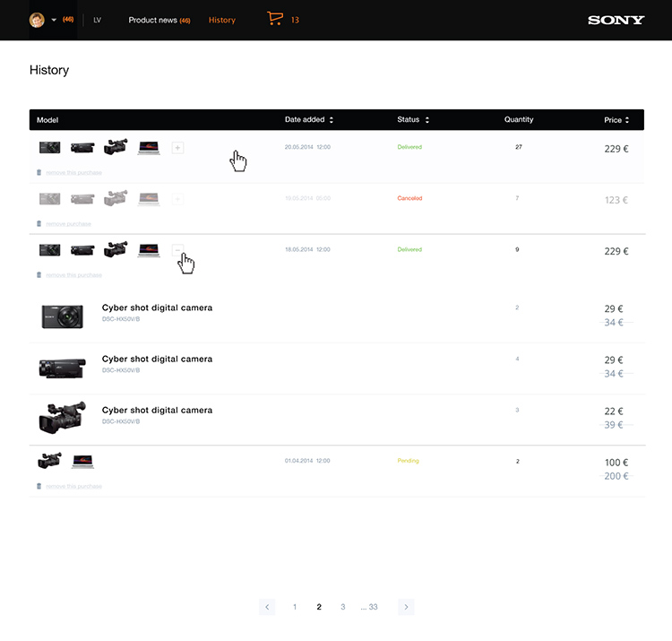Viewport: 672px width, 641px height.
Task: Select camcorder thumbnail in pending 01.04.2014 row
Action: (x=49, y=461)
